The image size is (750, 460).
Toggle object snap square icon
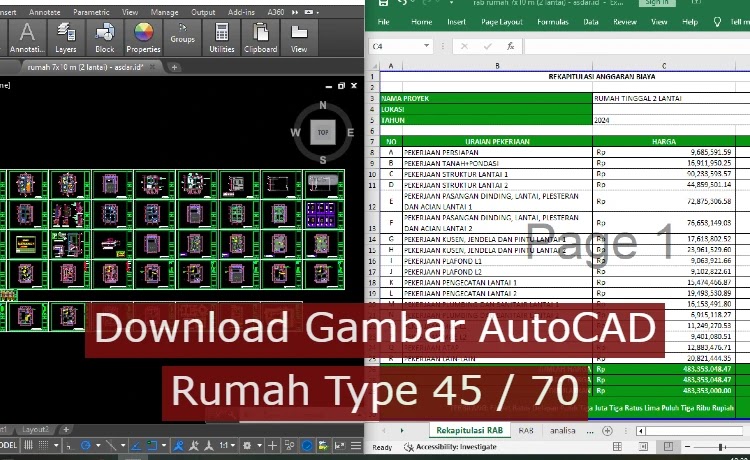tap(152, 446)
